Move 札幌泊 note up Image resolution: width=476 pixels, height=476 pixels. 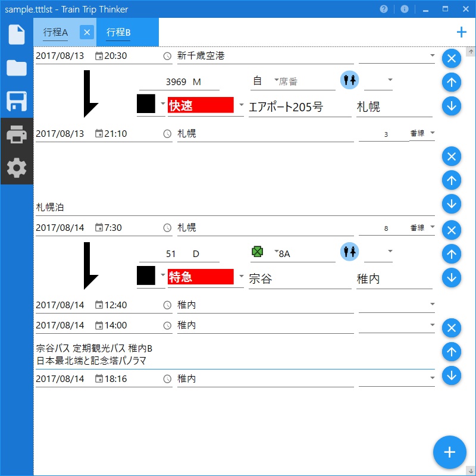coord(452,180)
